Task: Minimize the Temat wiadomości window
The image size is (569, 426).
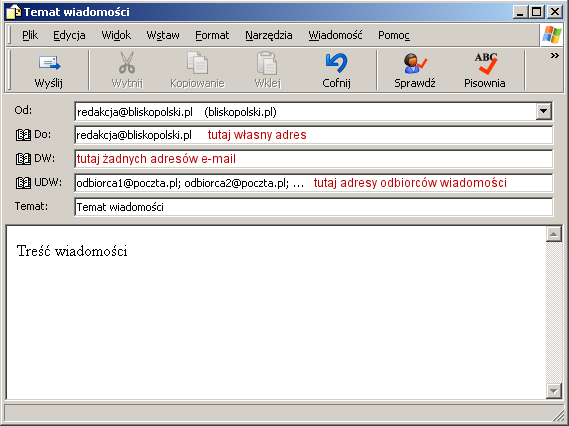Action: tap(520, 12)
